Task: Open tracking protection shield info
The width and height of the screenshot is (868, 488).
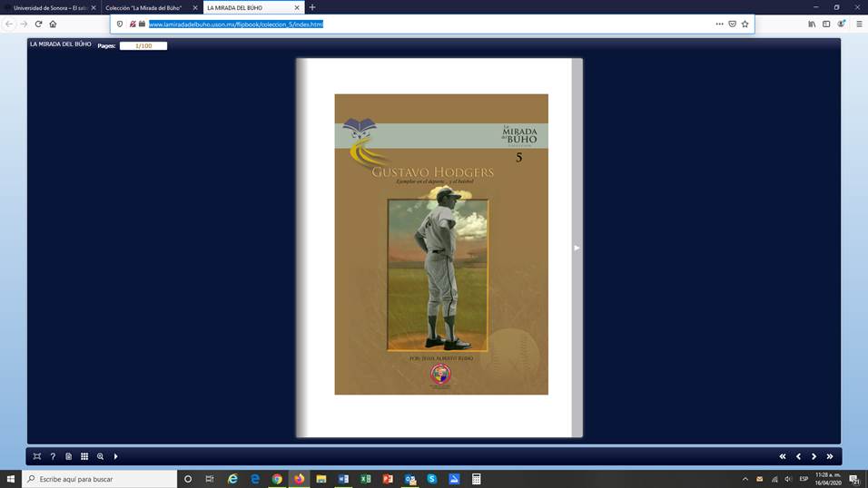Action: 120,24
